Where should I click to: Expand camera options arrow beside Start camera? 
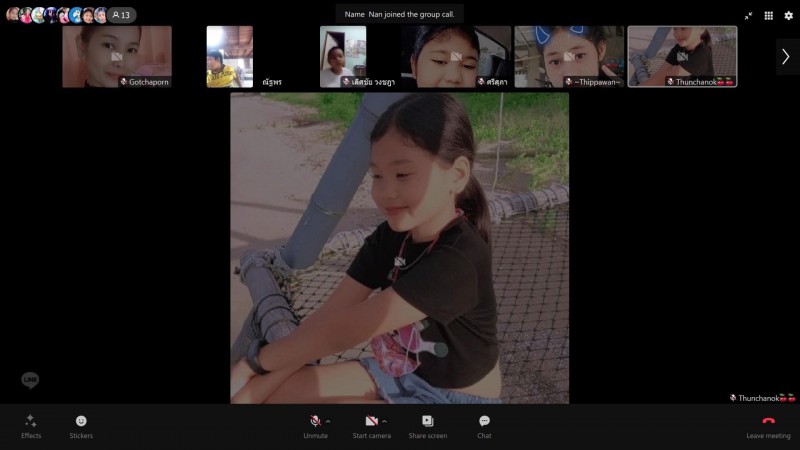tap(385, 421)
